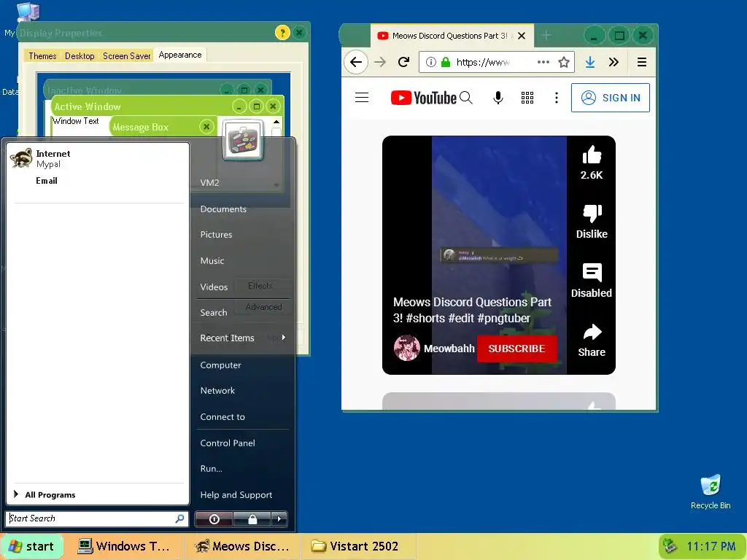747x560 pixels.
Task: Click the SIGN IN button
Action: [611, 98]
